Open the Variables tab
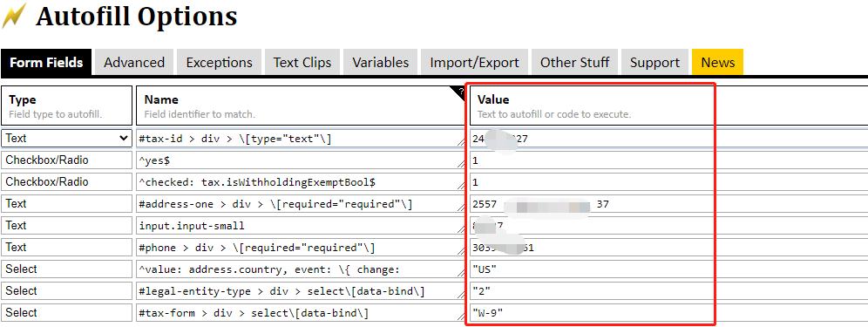The image size is (868, 327). pyautogui.click(x=380, y=62)
